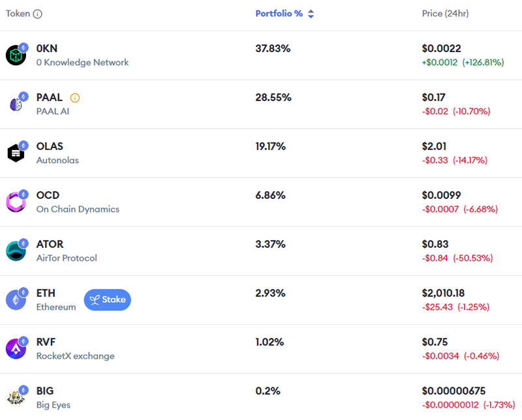Click the Price (24hr) column header

tap(445, 14)
